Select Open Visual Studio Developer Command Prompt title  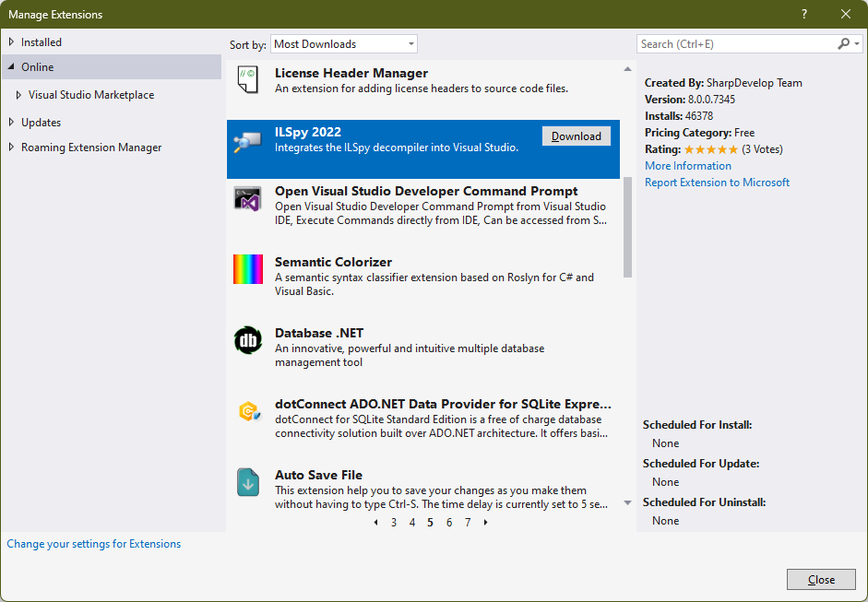pyautogui.click(x=426, y=191)
